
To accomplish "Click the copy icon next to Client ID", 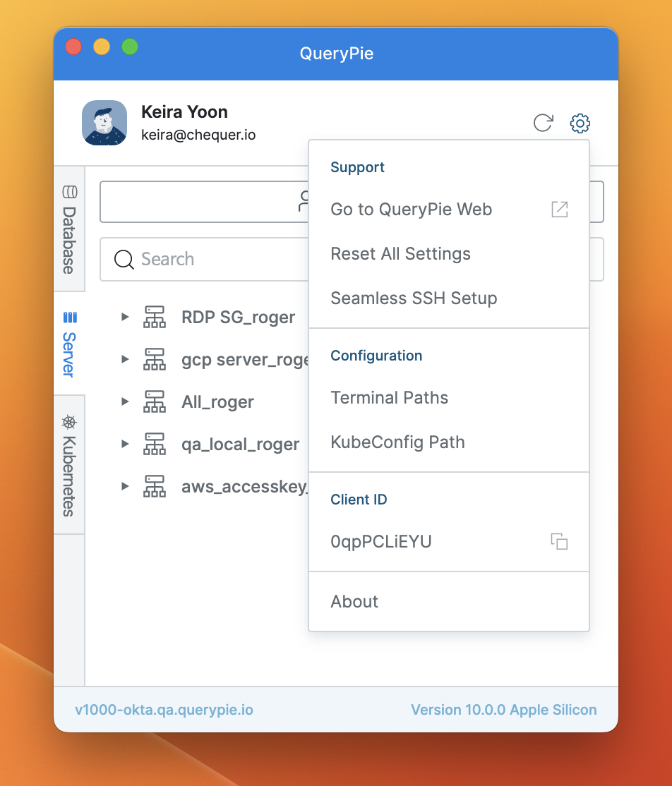I will [559, 542].
